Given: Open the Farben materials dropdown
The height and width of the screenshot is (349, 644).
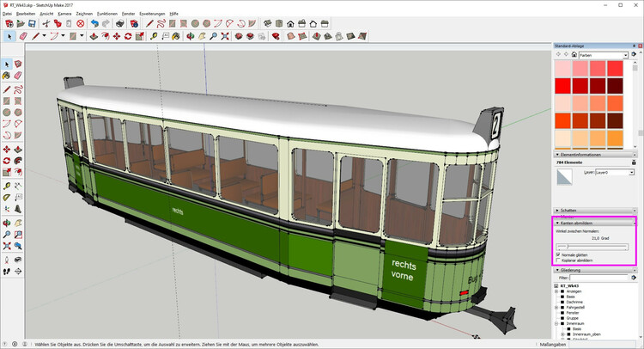Looking at the screenshot, I should (x=605, y=54).
